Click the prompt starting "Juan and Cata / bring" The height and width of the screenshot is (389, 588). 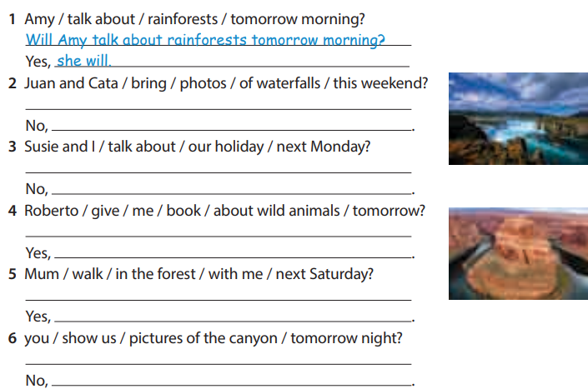click(226, 83)
